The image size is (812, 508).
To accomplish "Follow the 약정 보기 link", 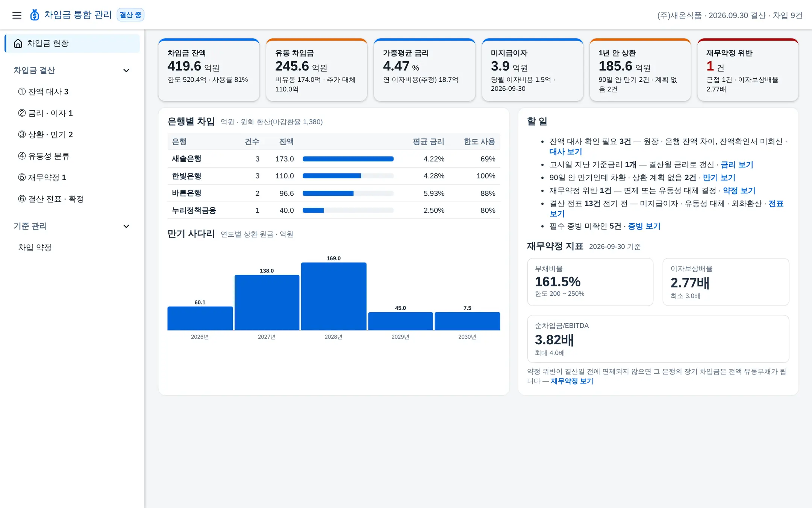I will tap(739, 191).
